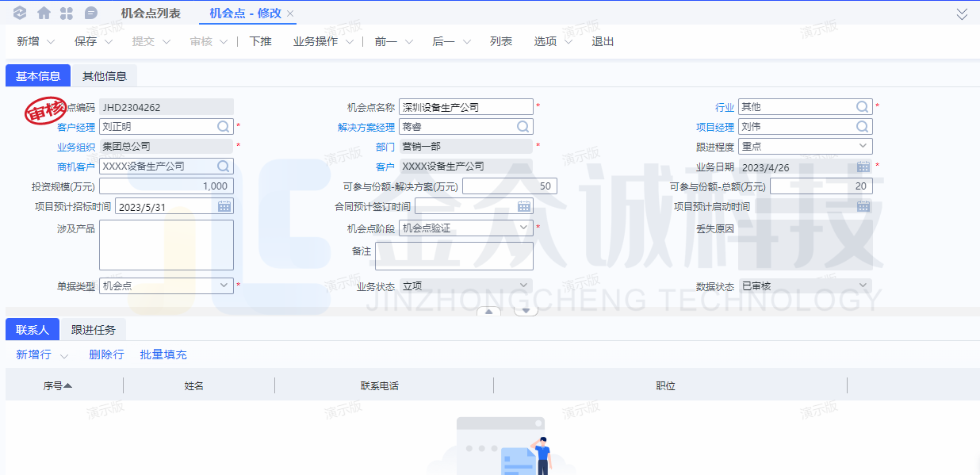The height and width of the screenshot is (475, 980).
Task: Open the 新增行 dropdown arrow
Action: point(64,355)
